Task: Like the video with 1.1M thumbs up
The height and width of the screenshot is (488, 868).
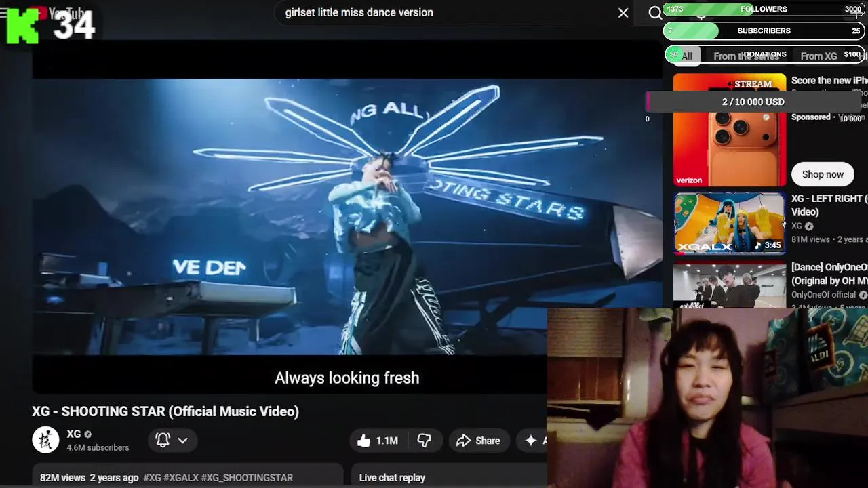Action: (x=378, y=441)
